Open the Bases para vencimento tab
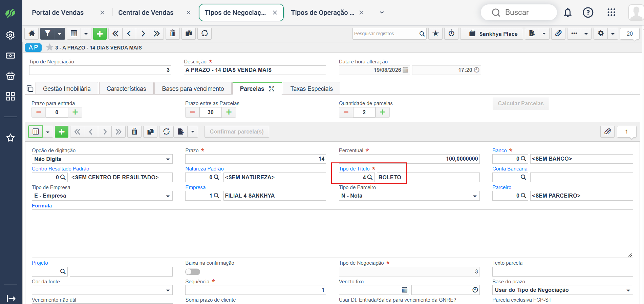 click(193, 88)
